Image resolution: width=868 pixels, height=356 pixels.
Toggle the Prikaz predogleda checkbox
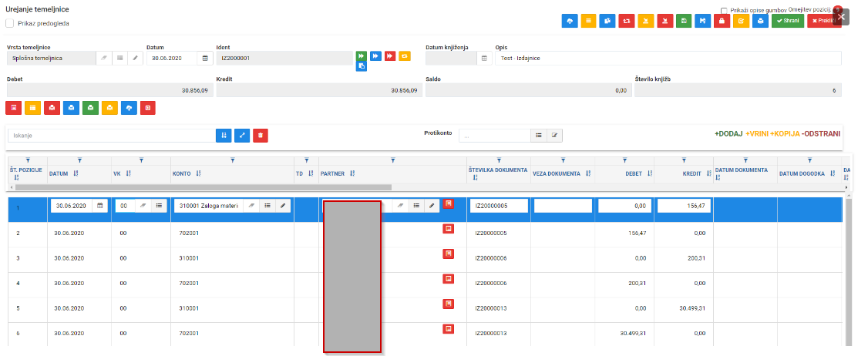click(9, 23)
